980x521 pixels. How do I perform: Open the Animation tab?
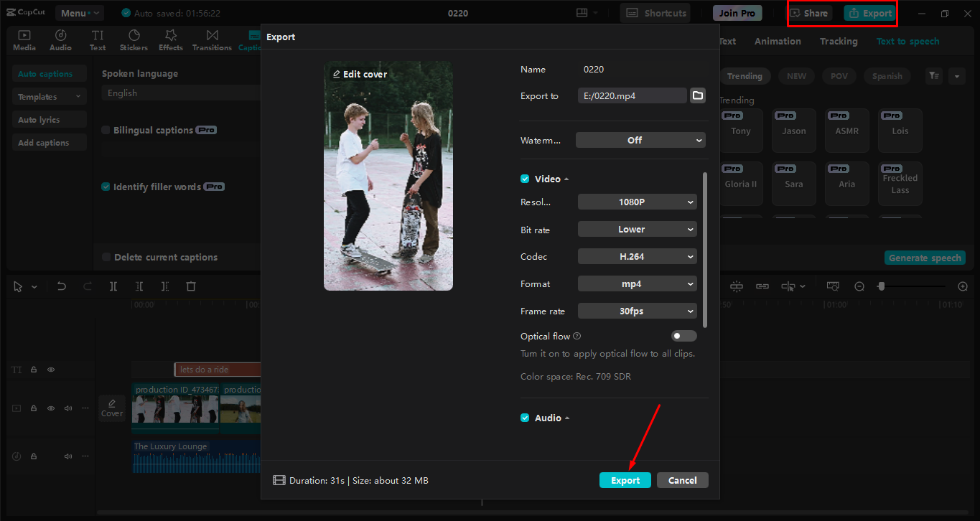pos(778,42)
